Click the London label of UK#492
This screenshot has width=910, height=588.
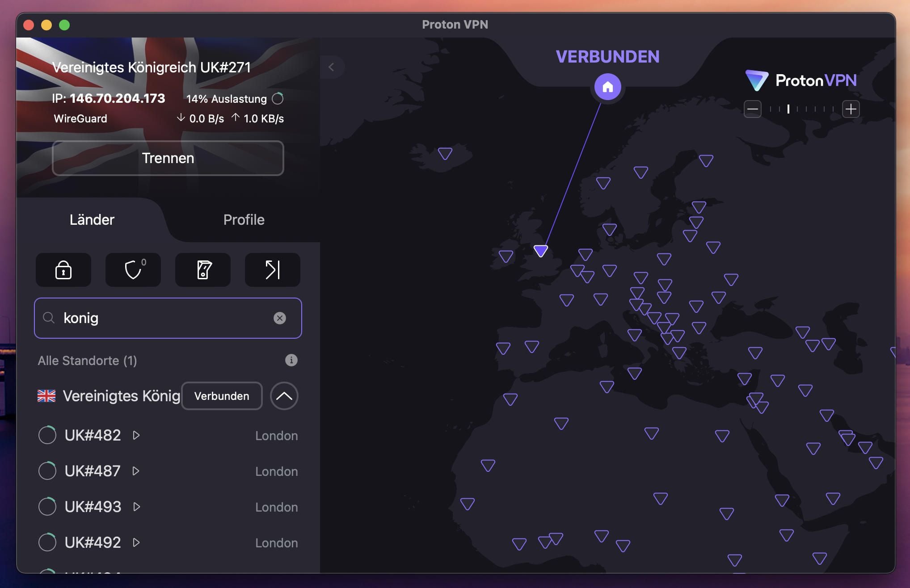(x=277, y=543)
